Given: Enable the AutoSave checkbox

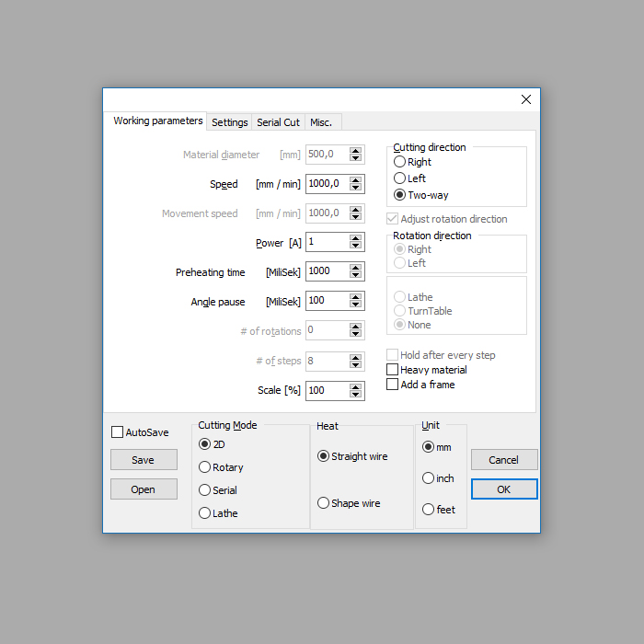Looking at the screenshot, I should click(x=117, y=432).
